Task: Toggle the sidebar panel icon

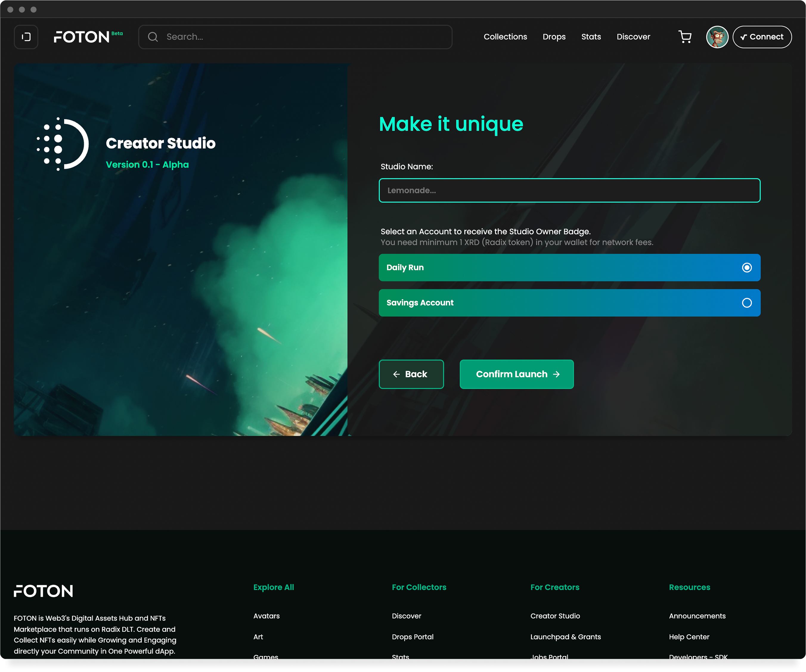Action: tap(26, 37)
